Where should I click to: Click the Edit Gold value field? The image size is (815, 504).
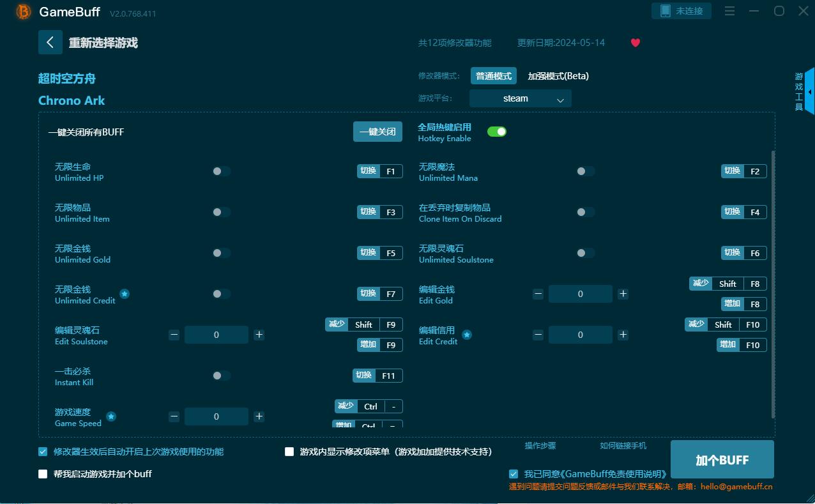coord(581,294)
